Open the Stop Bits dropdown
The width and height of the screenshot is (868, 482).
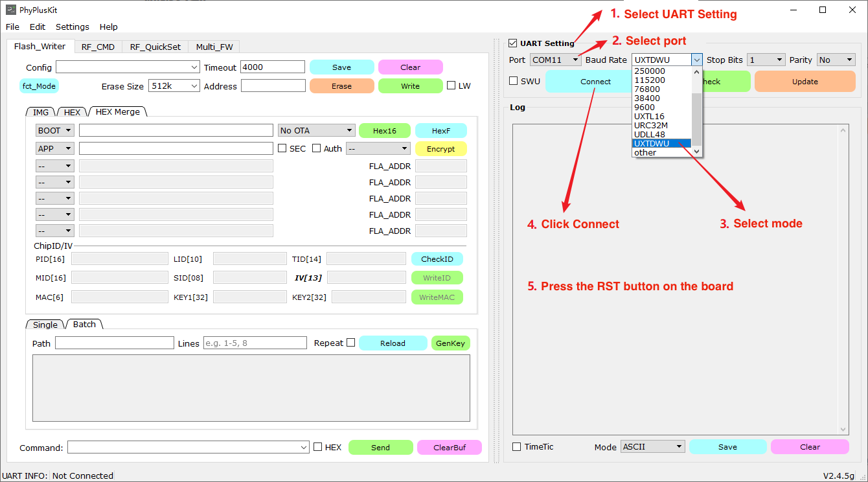pos(766,60)
